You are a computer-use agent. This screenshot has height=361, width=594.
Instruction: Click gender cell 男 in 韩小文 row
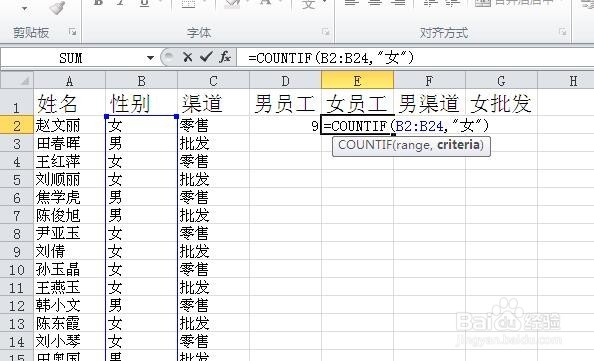click(141, 305)
